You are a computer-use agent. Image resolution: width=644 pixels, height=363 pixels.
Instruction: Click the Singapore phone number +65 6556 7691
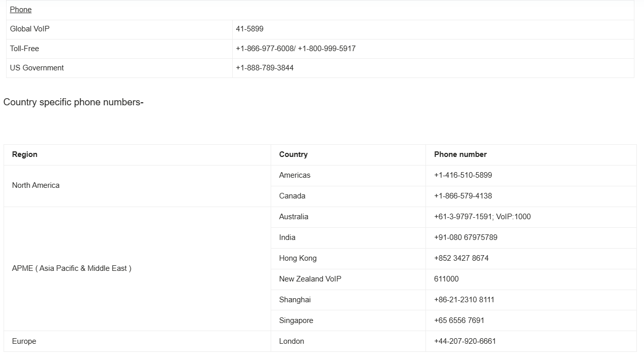click(x=459, y=320)
